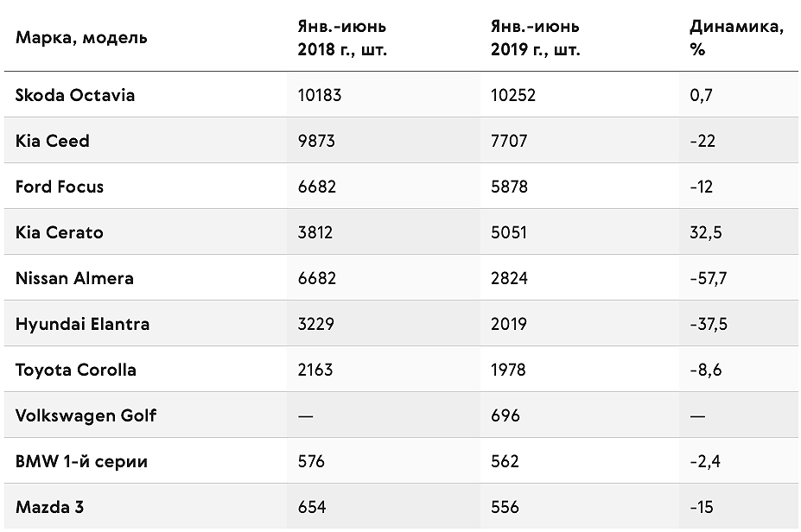This screenshot has width=801, height=532.
Task: Click the Nissan Almera row label
Action: pos(74,278)
